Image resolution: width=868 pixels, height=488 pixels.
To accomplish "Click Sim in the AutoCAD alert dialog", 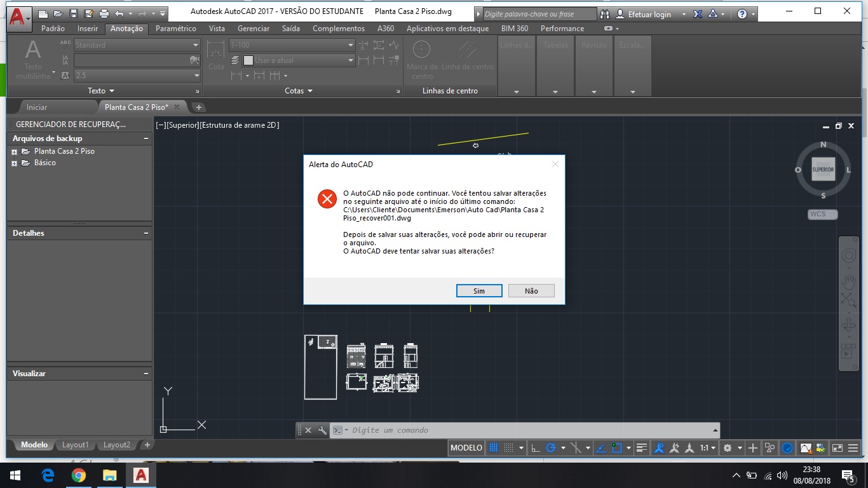I will [479, 290].
